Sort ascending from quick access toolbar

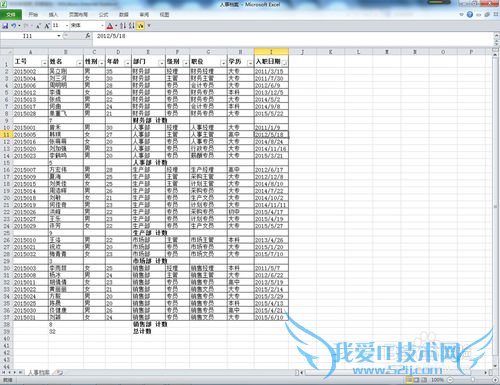tap(123, 26)
